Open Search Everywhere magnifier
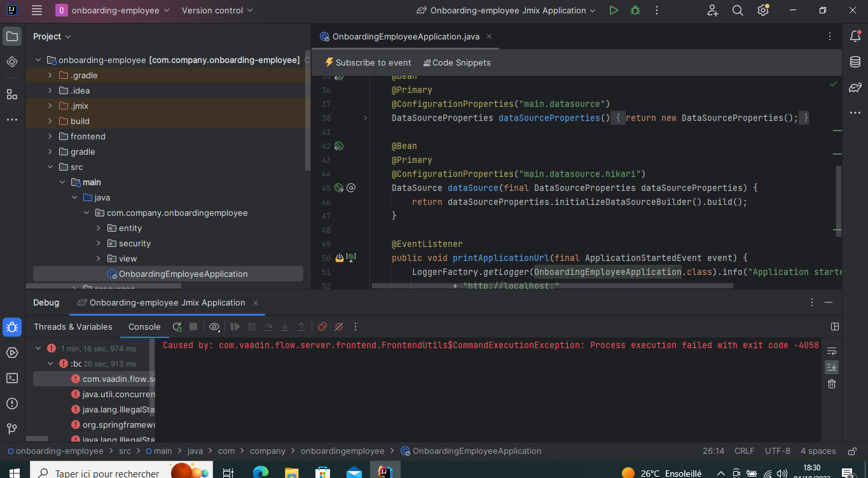The width and height of the screenshot is (868, 478). coord(738,10)
